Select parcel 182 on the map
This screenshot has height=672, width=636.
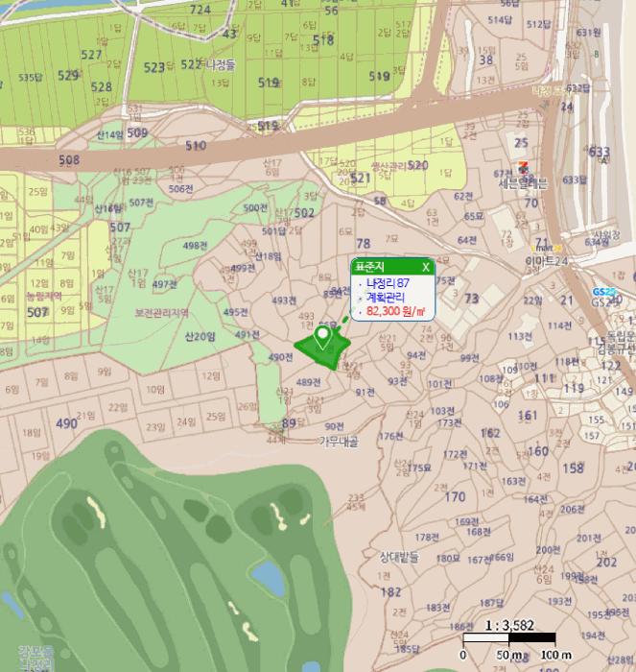click(390, 592)
